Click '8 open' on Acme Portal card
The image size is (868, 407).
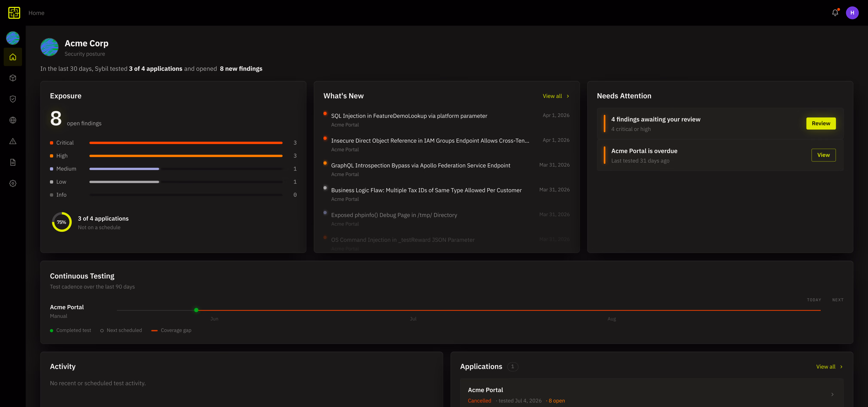point(556,401)
